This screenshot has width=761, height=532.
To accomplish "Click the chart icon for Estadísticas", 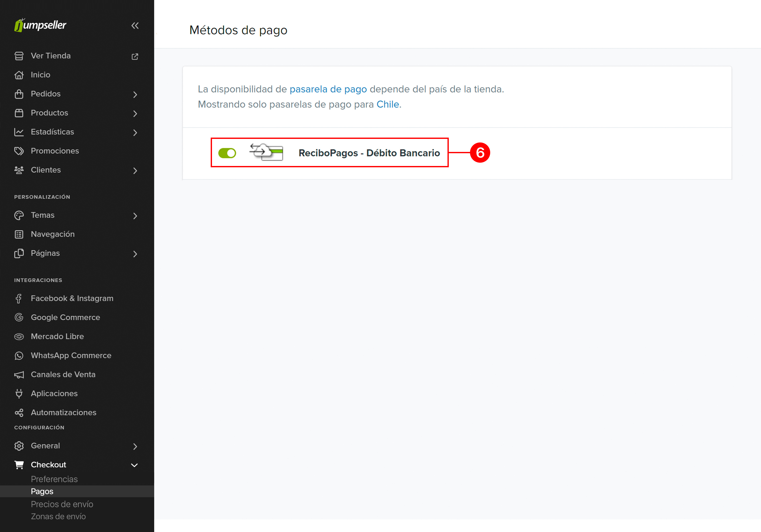I will [19, 132].
